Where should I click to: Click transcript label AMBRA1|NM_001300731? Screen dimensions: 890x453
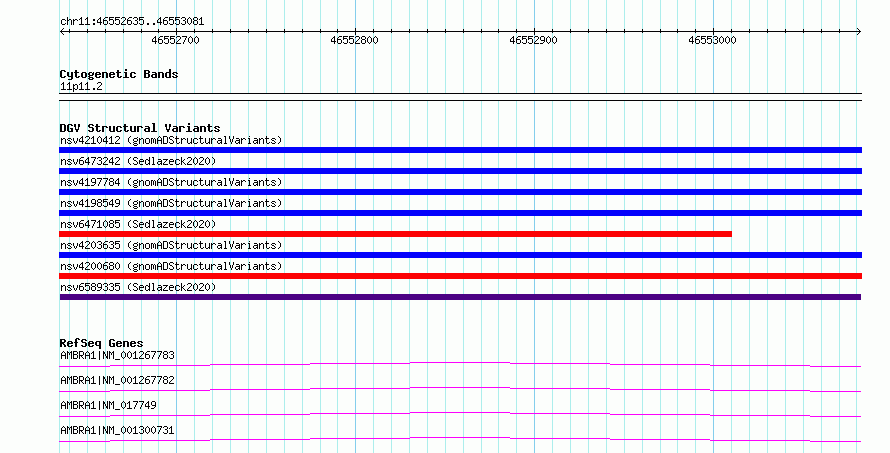click(x=117, y=430)
